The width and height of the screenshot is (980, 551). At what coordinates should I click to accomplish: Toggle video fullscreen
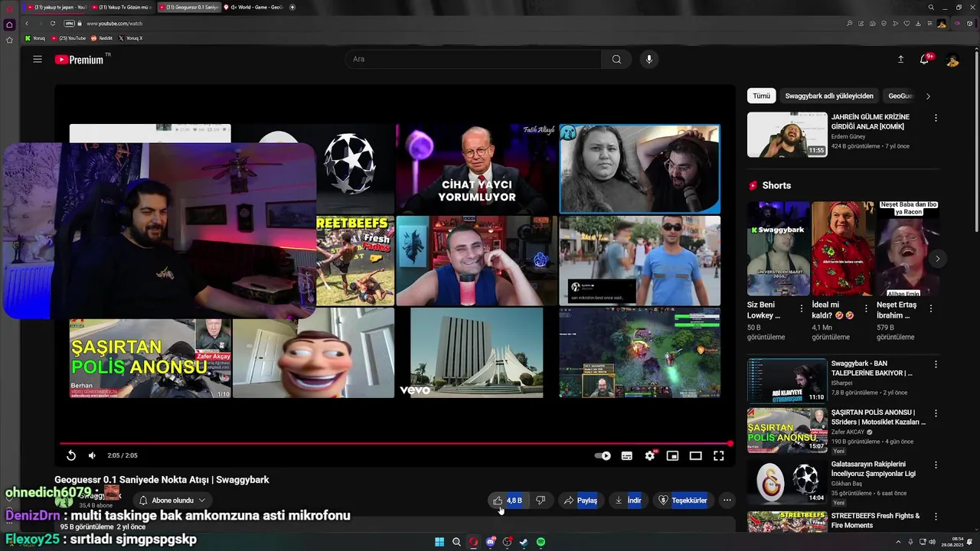[x=718, y=455]
